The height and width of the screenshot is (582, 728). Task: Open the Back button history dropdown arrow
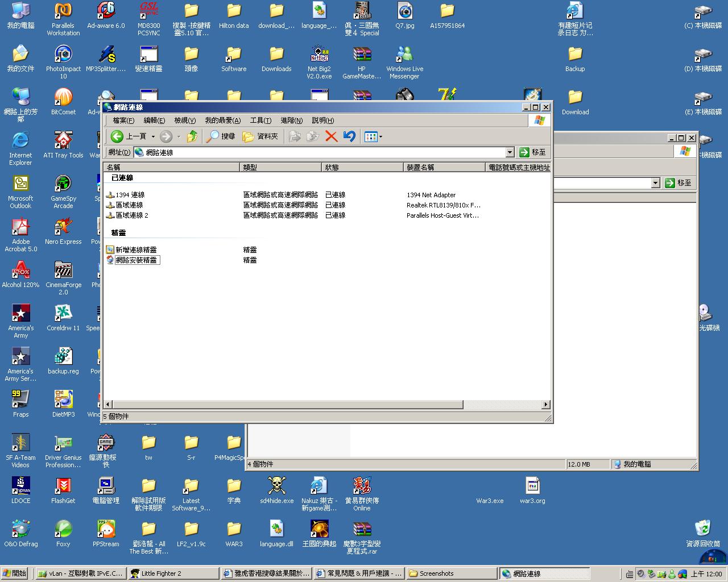click(x=153, y=136)
